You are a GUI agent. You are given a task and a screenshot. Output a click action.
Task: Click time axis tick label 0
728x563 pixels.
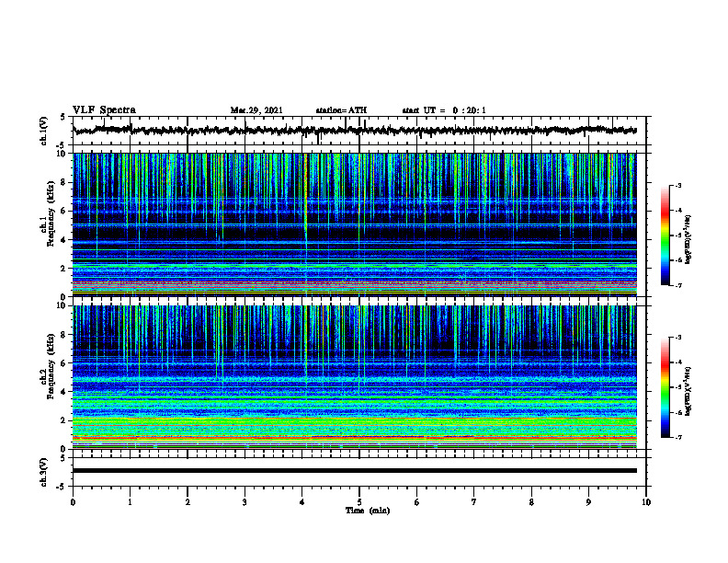click(73, 502)
